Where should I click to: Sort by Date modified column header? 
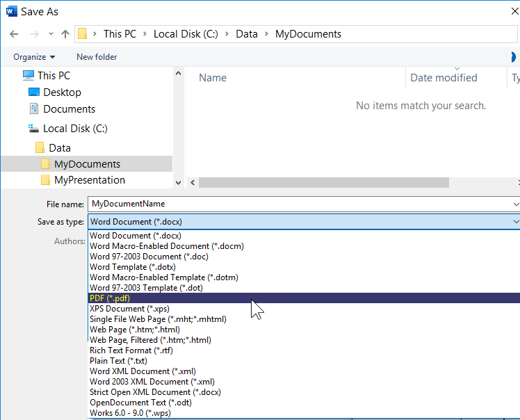click(x=444, y=78)
